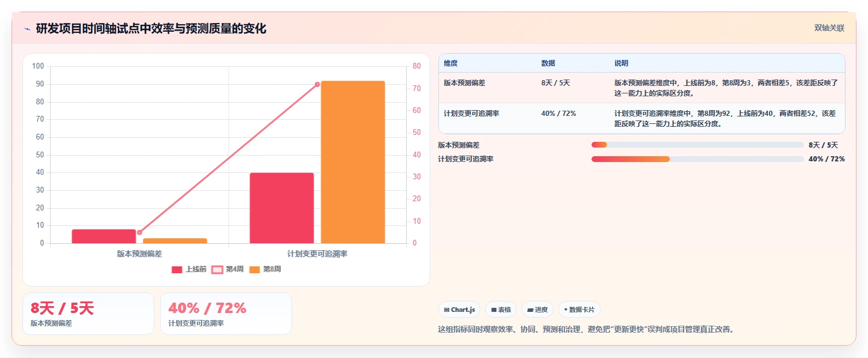This screenshot has height=358, width=868.
Task: Click the 表格 chip
Action: (501, 310)
